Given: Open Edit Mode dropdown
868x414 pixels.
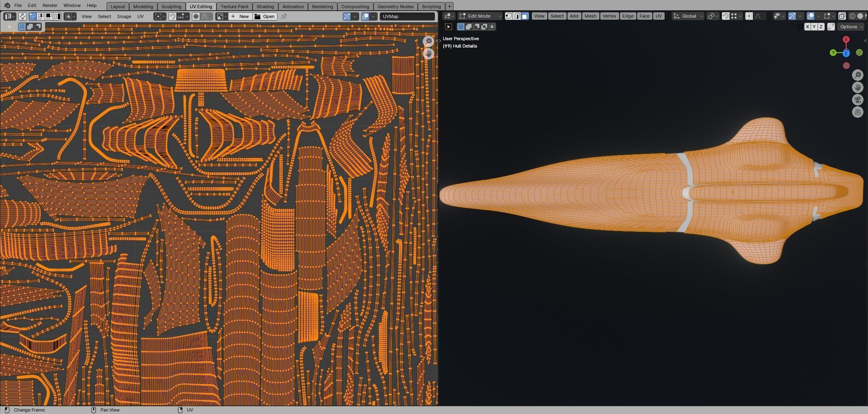Looking at the screenshot, I should pyautogui.click(x=480, y=16).
